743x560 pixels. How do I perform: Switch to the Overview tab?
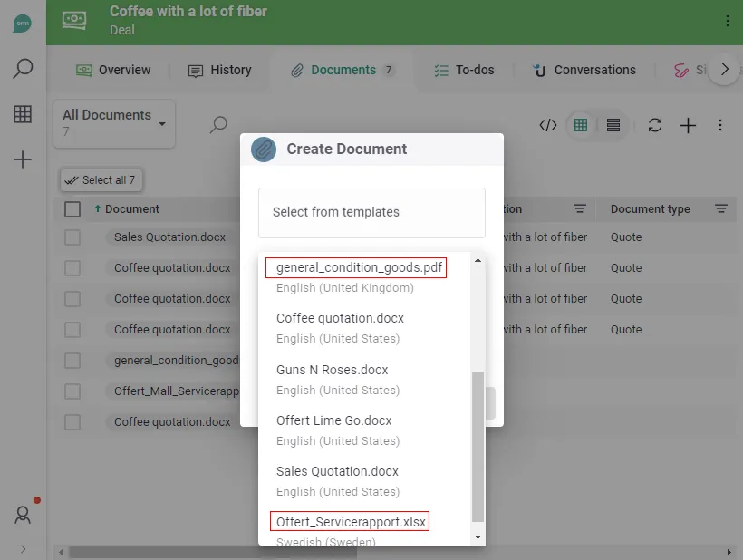pyautogui.click(x=113, y=70)
